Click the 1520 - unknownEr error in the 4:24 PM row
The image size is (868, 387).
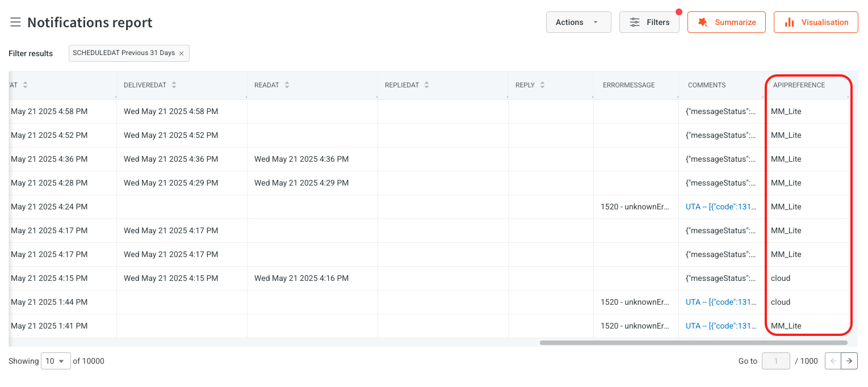tap(635, 207)
